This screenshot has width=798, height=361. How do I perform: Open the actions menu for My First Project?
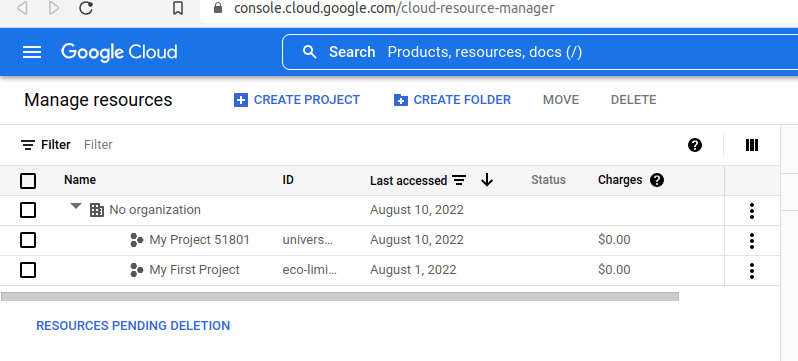[752, 270]
